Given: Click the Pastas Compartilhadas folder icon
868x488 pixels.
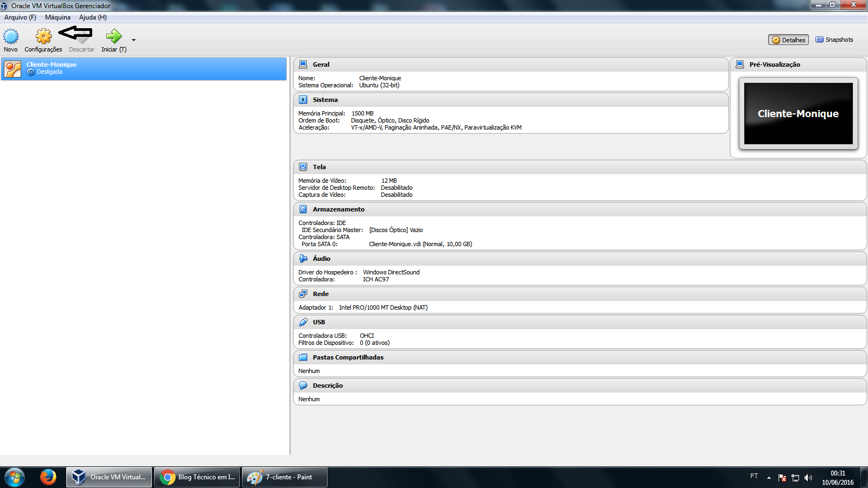Looking at the screenshot, I should tap(303, 357).
